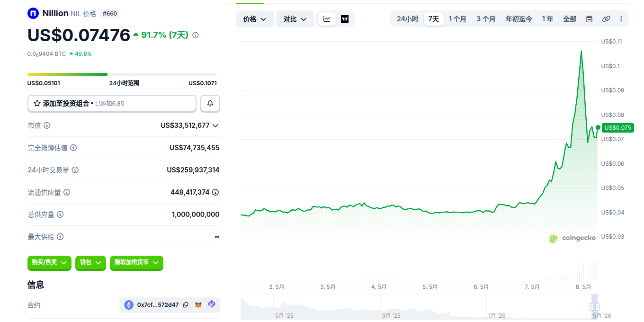
Task: Open the 购买/出售 dropdown
Action: tap(50, 262)
